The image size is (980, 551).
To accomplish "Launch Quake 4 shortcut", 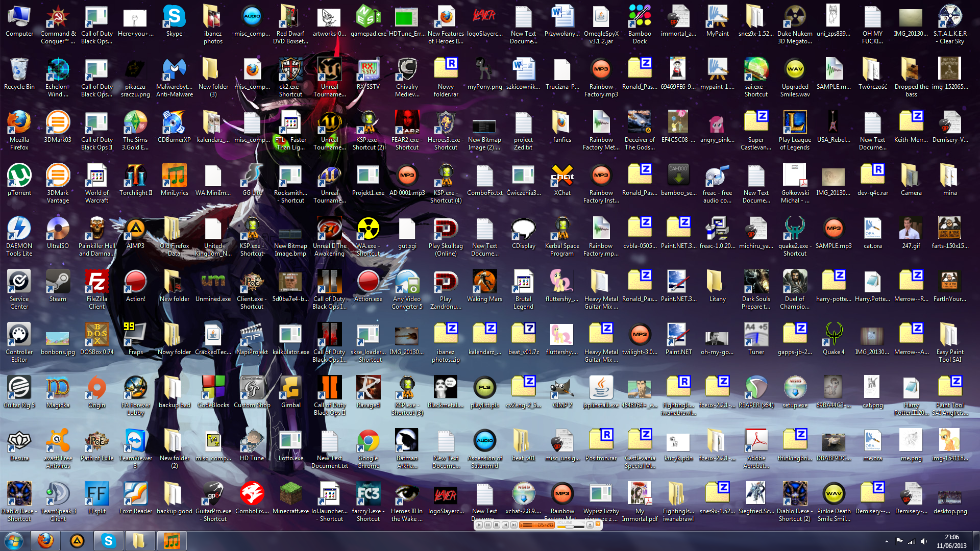I will (834, 339).
